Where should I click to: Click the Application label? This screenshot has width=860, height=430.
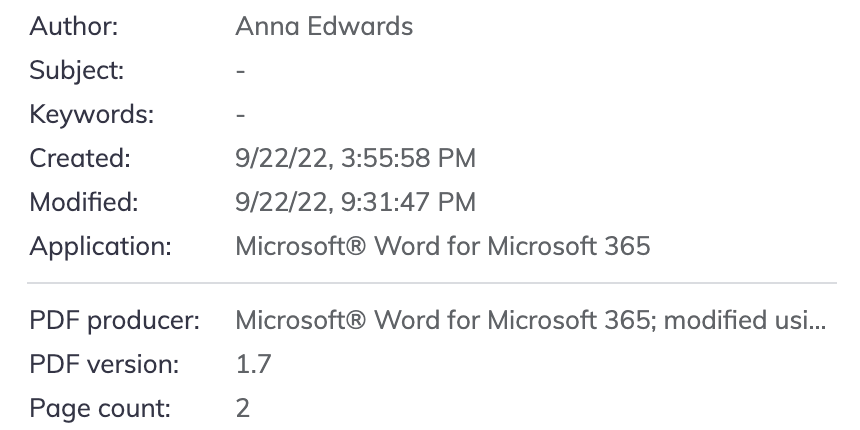tap(100, 246)
